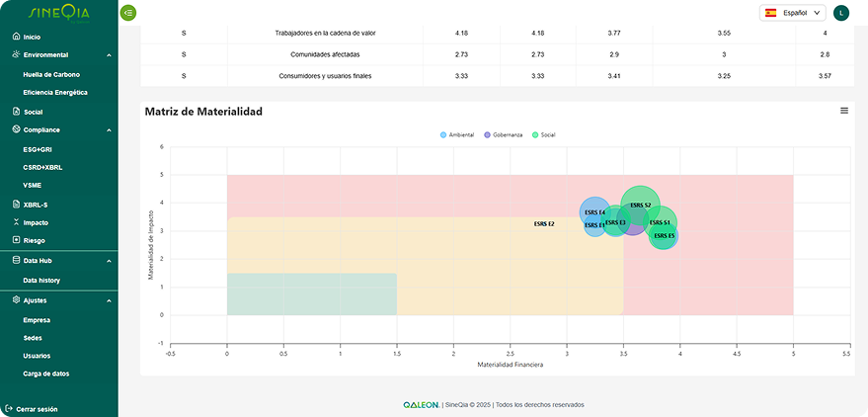Click the user avatar icon
The height and width of the screenshot is (417, 868).
pyautogui.click(x=840, y=13)
